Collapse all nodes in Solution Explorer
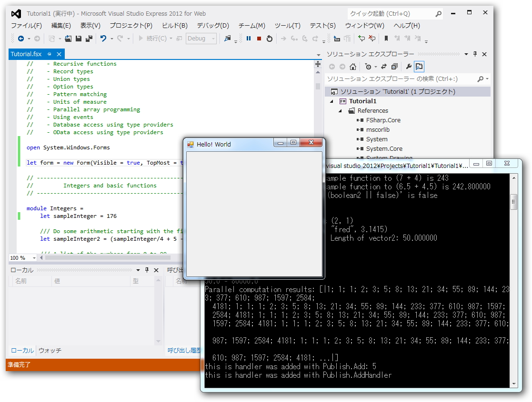Image resolution: width=532 pixels, height=402 pixels. (394, 66)
